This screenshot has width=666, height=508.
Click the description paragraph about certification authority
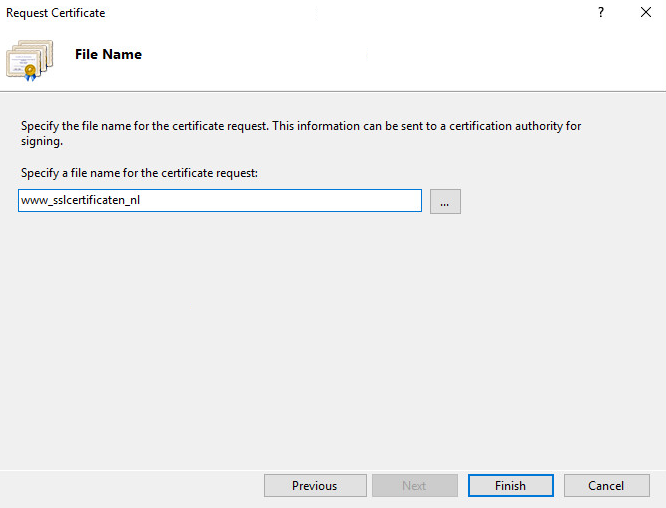(300, 127)
